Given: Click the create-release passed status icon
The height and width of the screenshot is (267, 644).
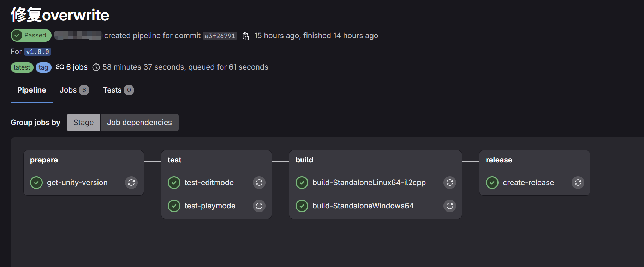Looking at the screenshot, I should [492, 183].
